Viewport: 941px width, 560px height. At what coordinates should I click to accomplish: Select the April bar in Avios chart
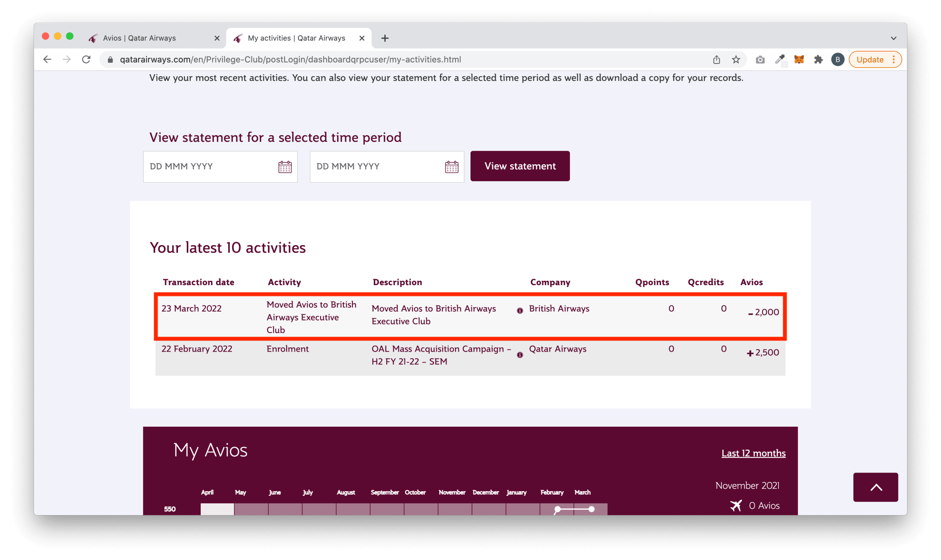tap(217, 509)
